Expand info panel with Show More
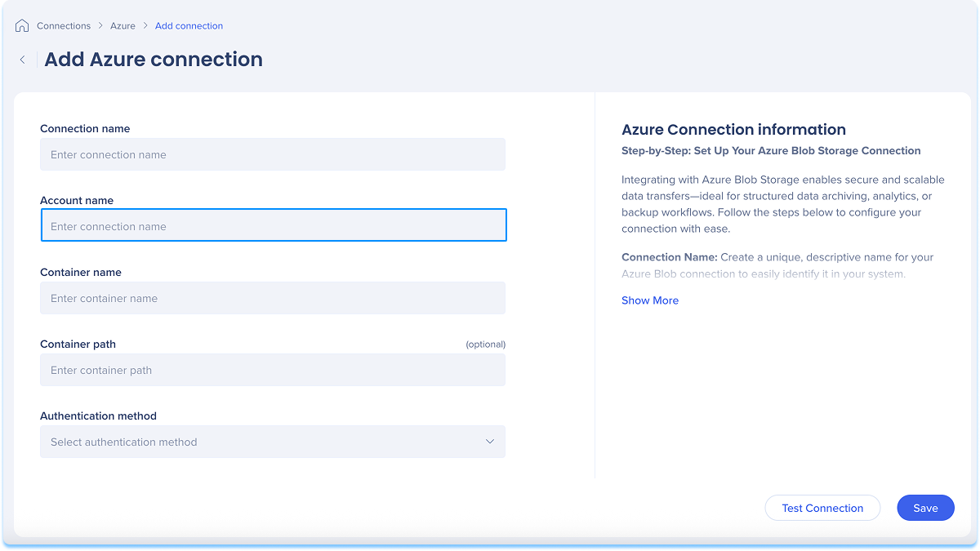This screenshot has height=551, width=980. coord(650,300)
